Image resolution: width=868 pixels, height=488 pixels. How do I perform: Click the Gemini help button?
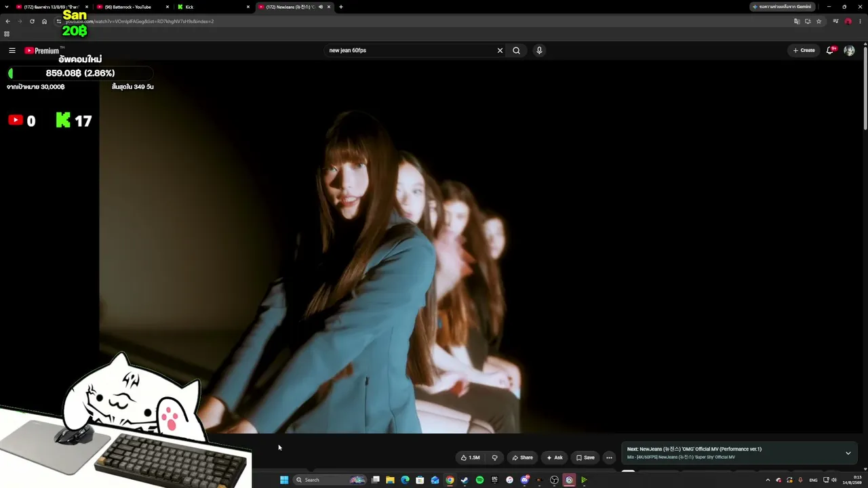click(x=782, y=7)
